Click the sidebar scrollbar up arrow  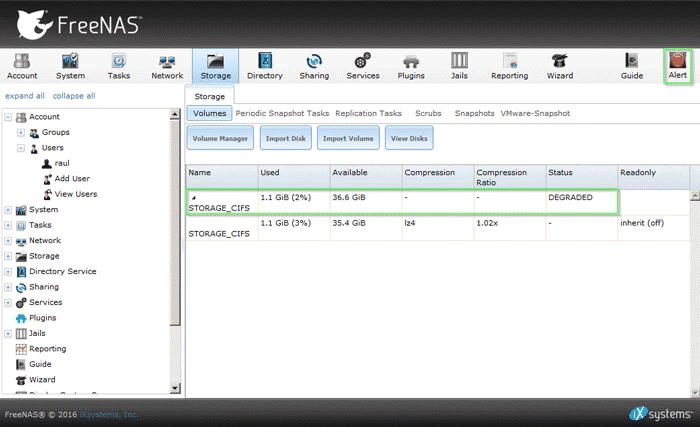click(175, 114)
